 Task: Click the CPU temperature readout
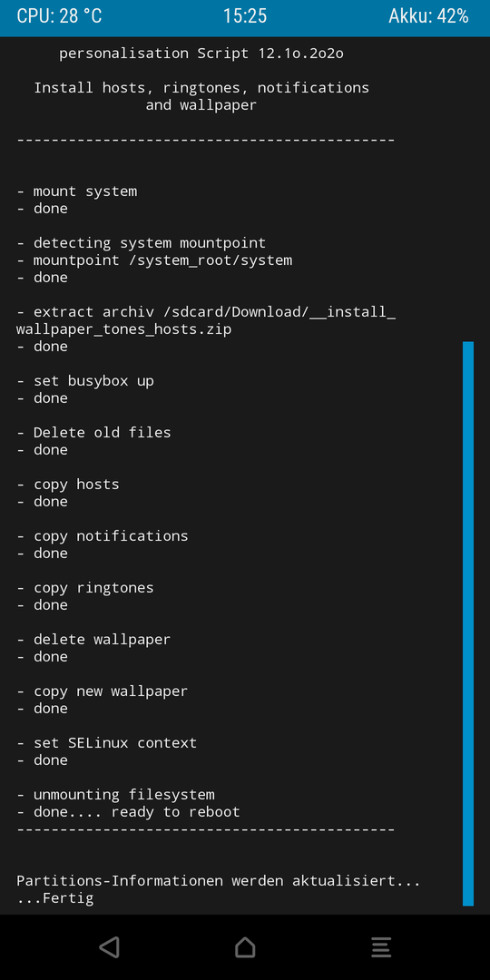[59, 16]
